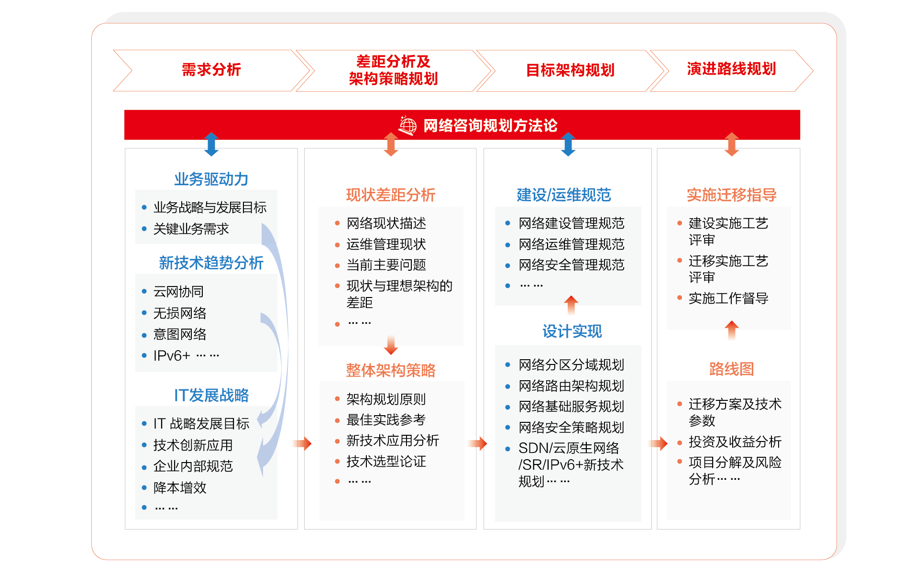Viewport: 924px width, 574px height.
Task: Click the 网络安全策略规划 bullet
Action: [572, 428]
